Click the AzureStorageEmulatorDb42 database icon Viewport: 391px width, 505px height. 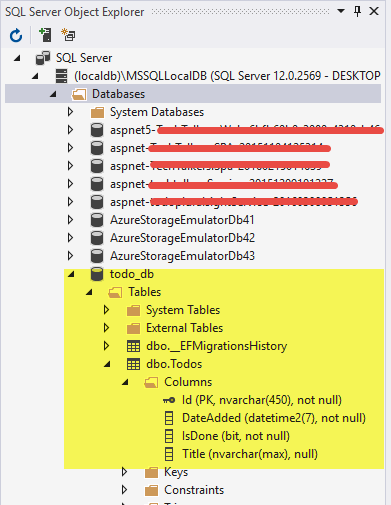click(x=97, y=238)
